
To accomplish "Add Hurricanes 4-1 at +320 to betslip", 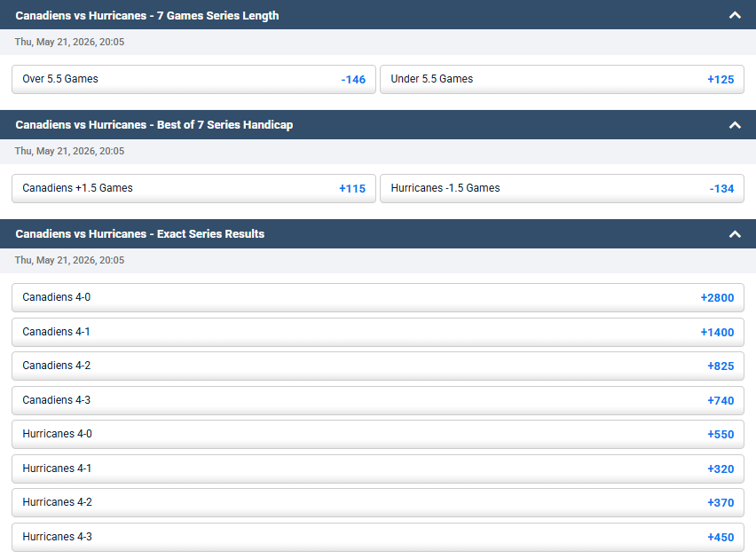I will tap(377, 468).
